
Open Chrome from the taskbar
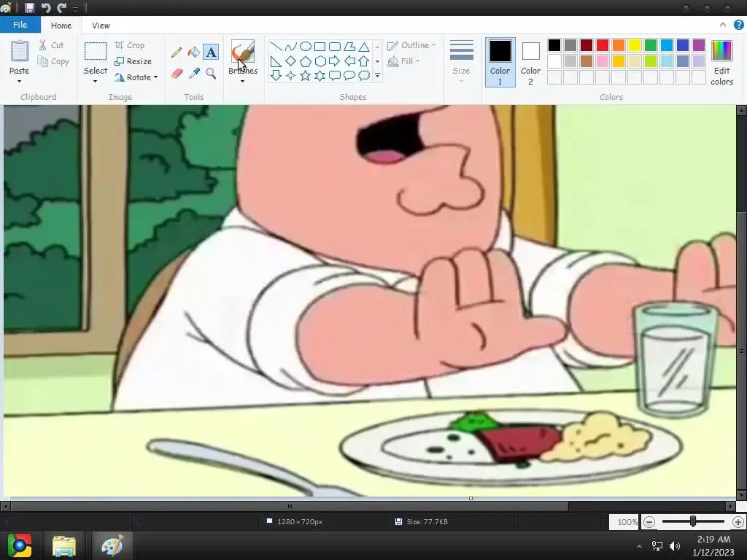coord(20,545)
